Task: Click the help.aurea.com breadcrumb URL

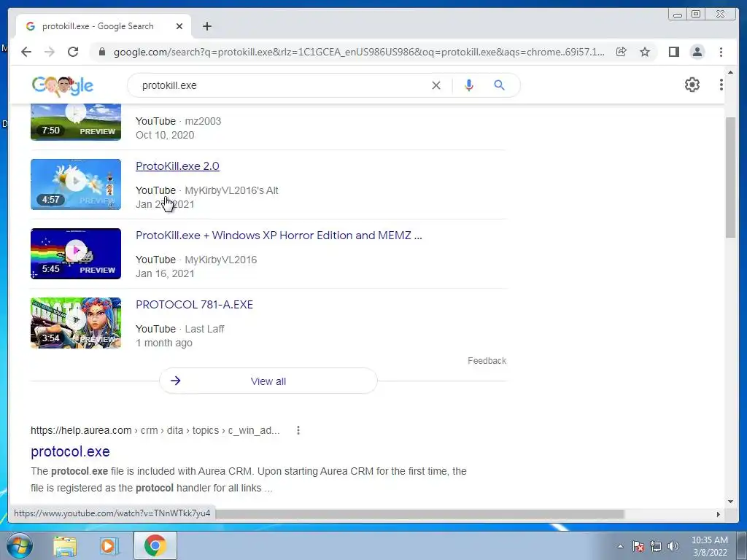Action: click(x=155, y=430)
